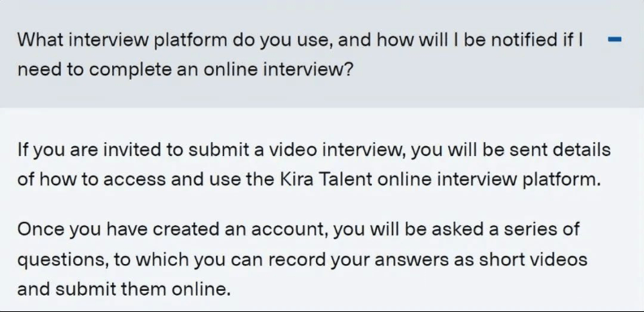Click the words 'Kira Talent' in the answer
The width and height of the screenshot is (644, 312).
tap(326, 180)
